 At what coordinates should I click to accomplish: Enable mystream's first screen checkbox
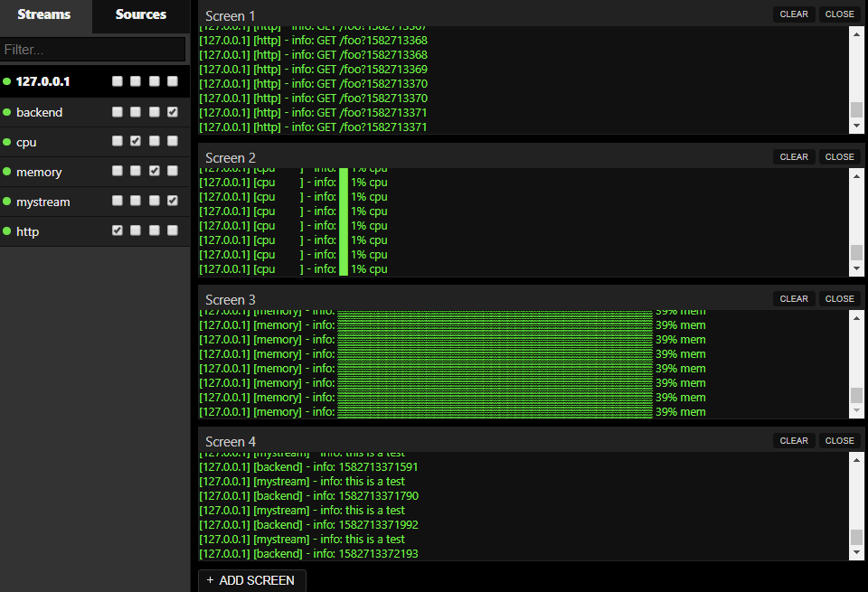[117, 201]
